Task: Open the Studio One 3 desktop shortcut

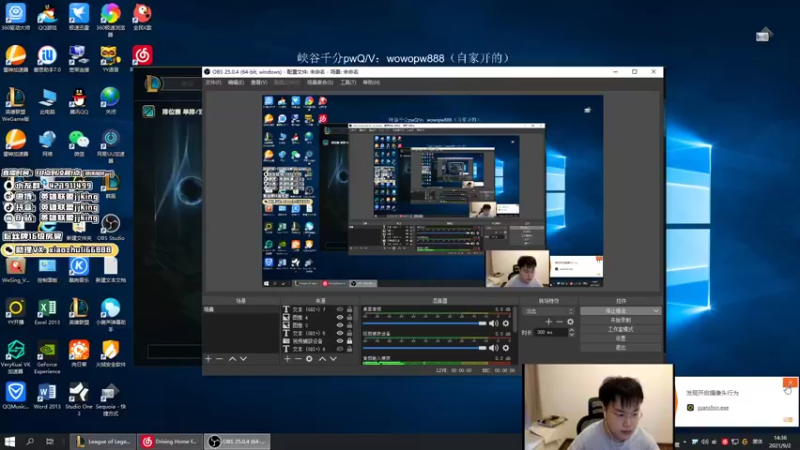Action: (x=79, y=399)
